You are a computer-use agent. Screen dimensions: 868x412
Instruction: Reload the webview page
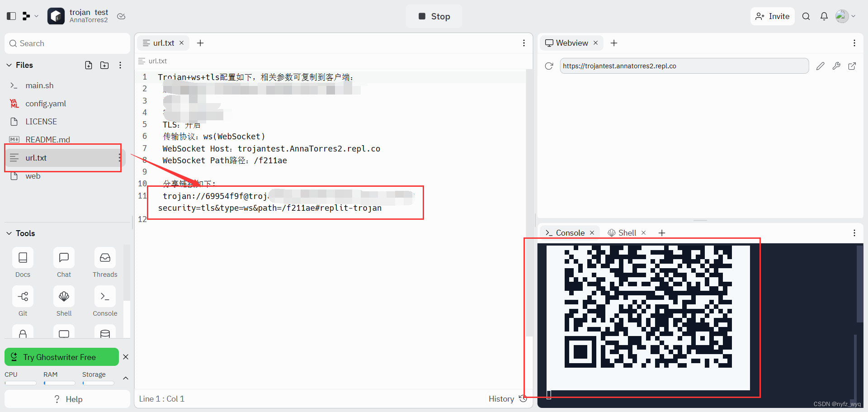point(549,66)
